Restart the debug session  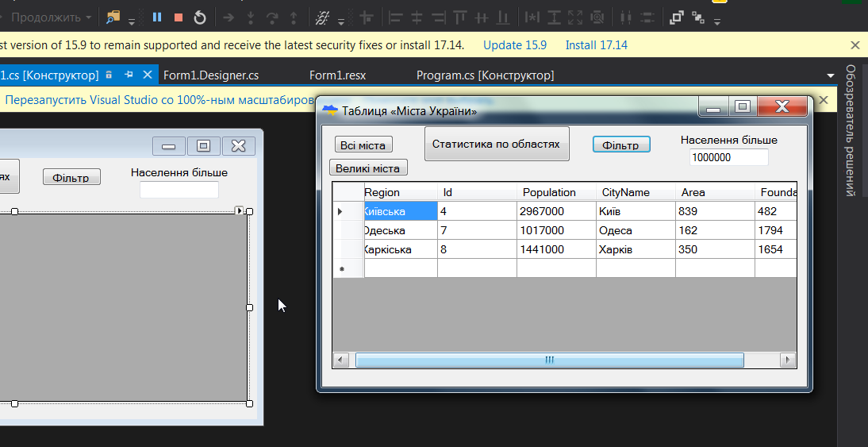pos(200,17)
